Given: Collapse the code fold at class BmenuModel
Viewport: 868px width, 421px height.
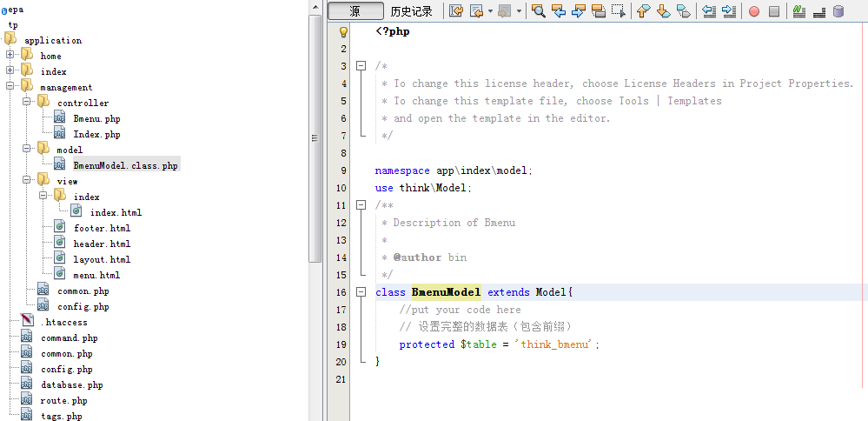Looking at the screenshot, I should point(361,292).
